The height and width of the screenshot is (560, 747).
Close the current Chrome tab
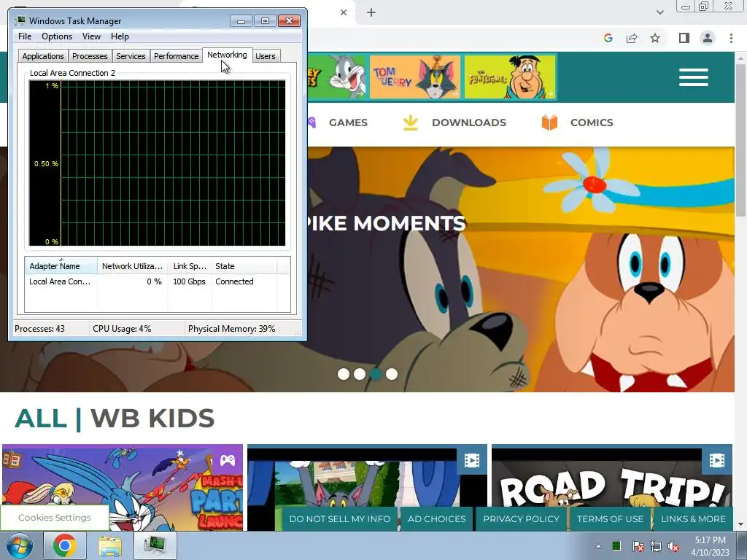[x=344, y=13]
